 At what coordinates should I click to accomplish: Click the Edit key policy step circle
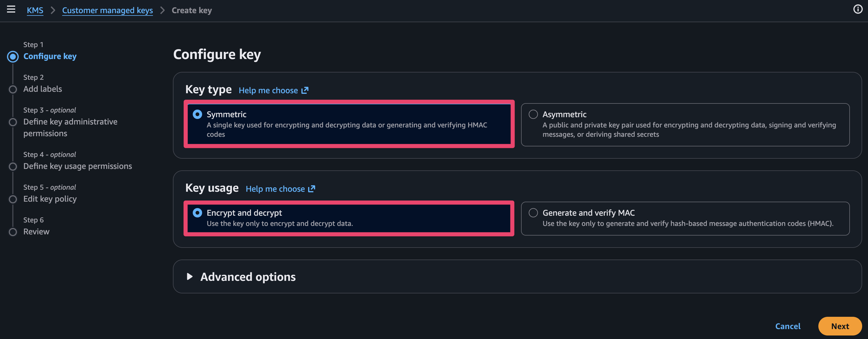coord(13,199)
